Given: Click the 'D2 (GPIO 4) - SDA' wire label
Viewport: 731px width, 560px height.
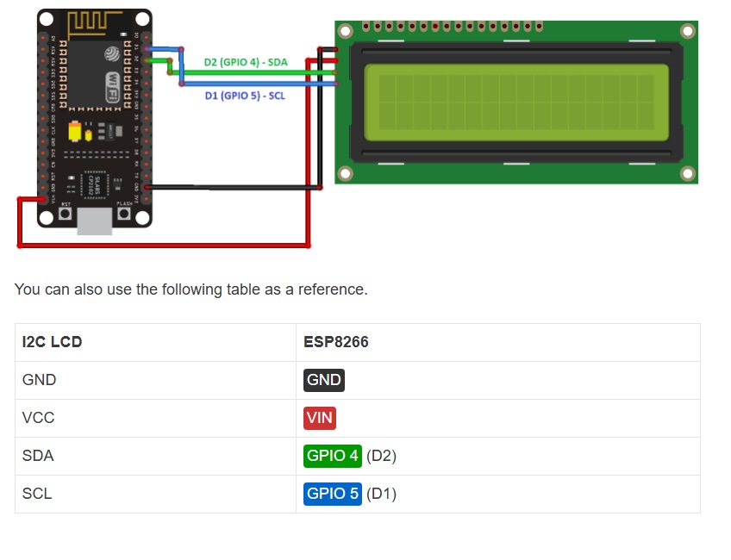Looking at the screenshot, I should pyautogui.click(x=246, y=62).
